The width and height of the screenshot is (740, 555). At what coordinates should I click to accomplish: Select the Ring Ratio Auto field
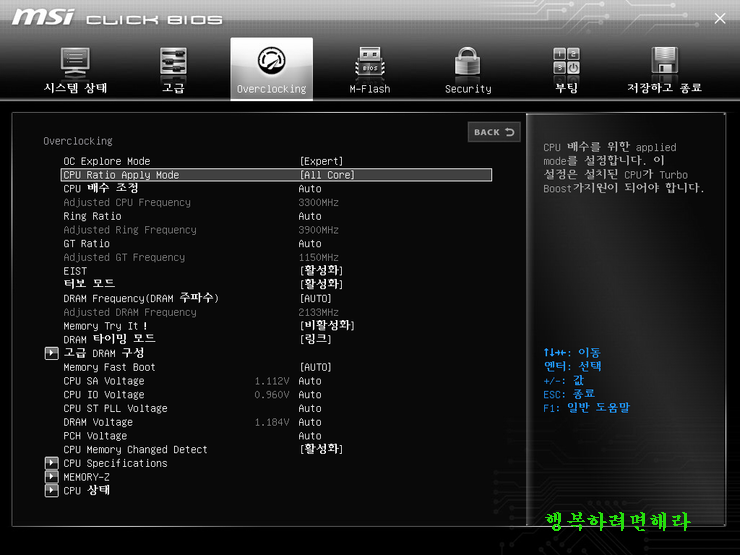pyautogui.click(x=310, y=216)
